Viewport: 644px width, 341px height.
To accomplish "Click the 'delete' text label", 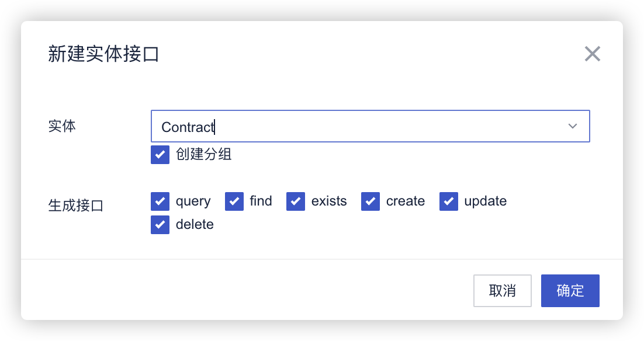I will [195, 225].
